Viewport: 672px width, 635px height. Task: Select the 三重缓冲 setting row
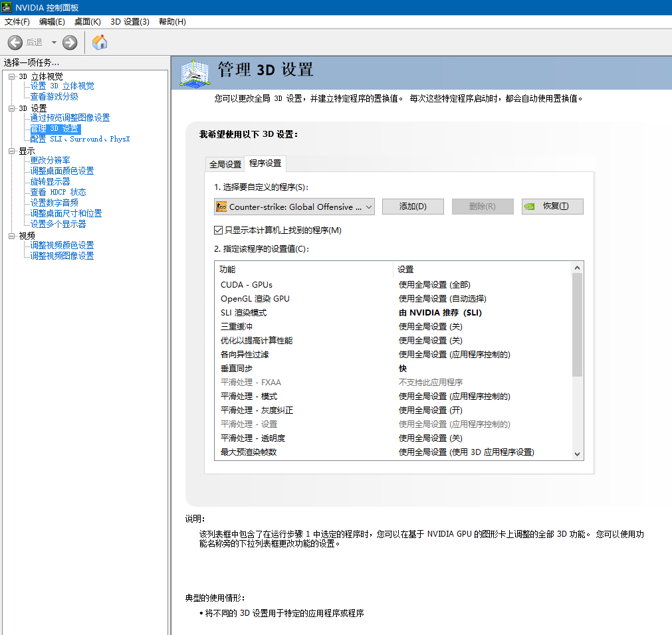pyautogui.click(x=393, y=327)
